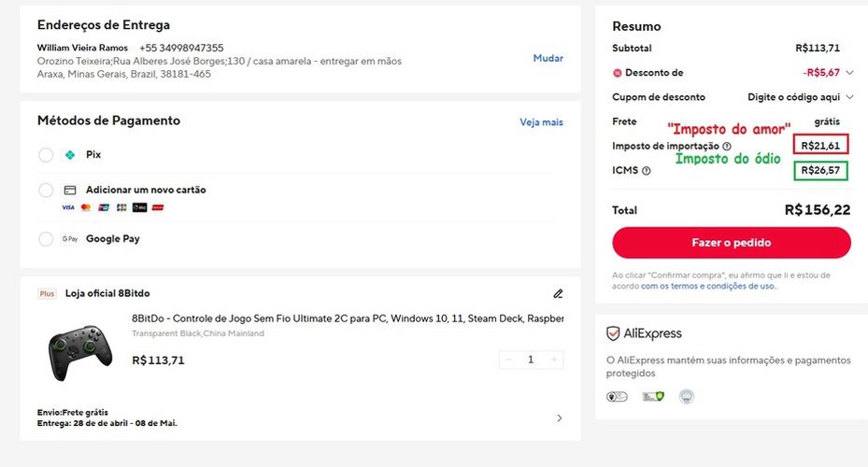Image resolution: width=868 pixels, height=467 pixels.
Task: Click the first security badge under AliExpress
Action: point(617,397)
